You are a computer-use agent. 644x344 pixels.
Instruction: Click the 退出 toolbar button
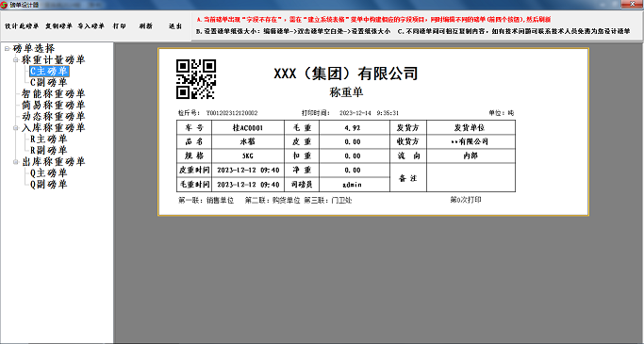(x=175, y=25)
